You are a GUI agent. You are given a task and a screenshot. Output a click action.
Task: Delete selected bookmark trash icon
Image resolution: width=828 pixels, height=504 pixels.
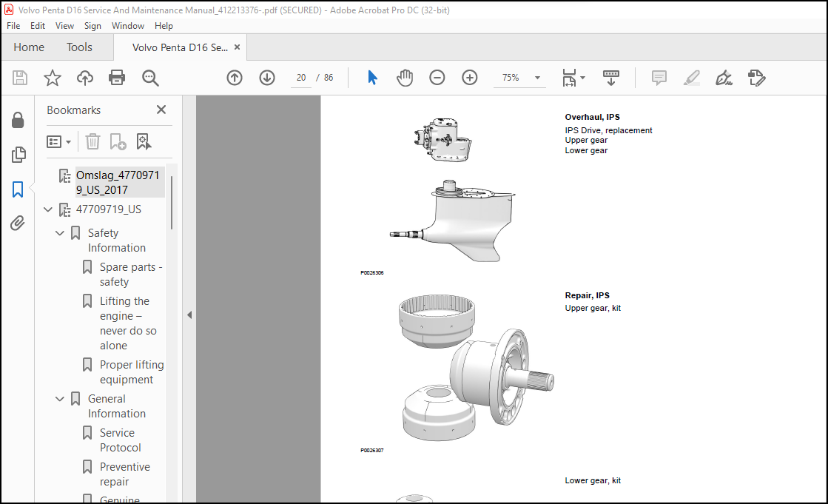(x=92, y=141)
